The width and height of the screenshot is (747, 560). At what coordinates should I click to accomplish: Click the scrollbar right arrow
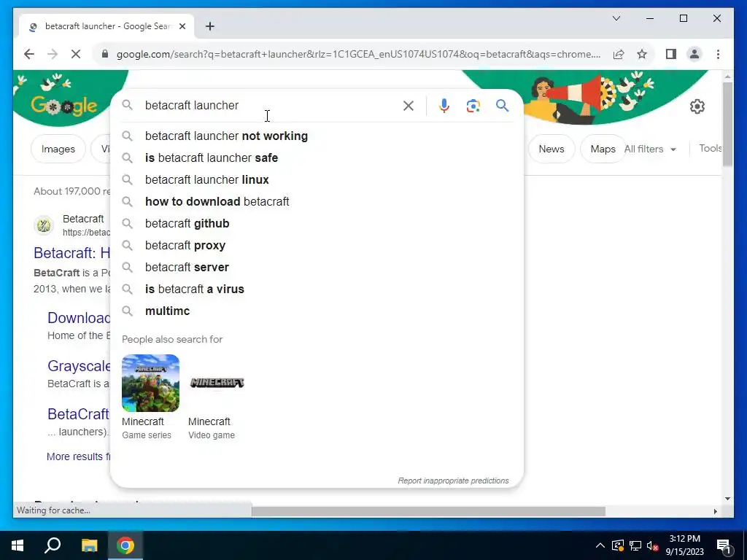tap(715, 511)
